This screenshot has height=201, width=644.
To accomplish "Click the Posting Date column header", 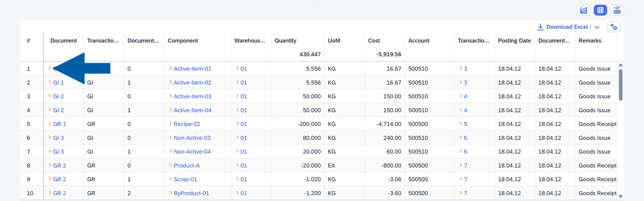I will pyautogui.click(x=514, y=41).
